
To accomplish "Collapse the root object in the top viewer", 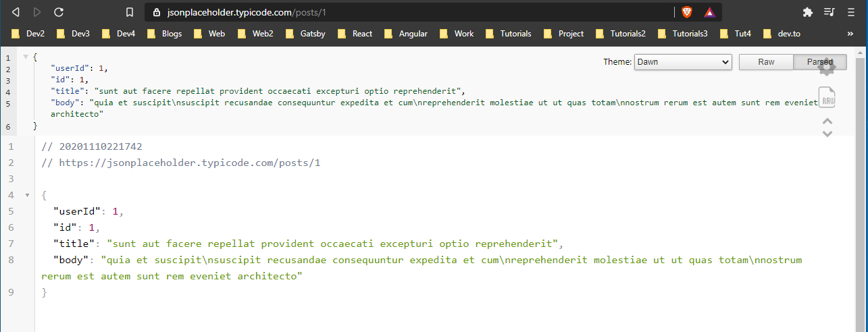I will pos(25,57).
